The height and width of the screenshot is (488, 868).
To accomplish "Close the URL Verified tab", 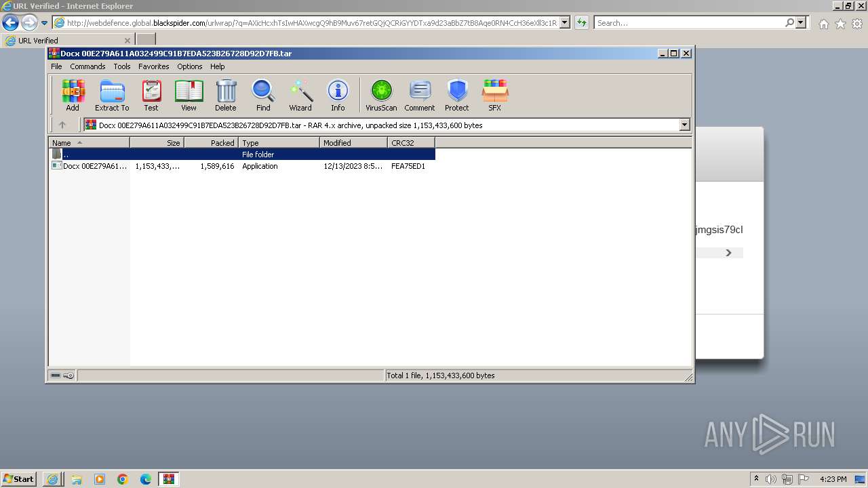I will [x=127, y=41].
